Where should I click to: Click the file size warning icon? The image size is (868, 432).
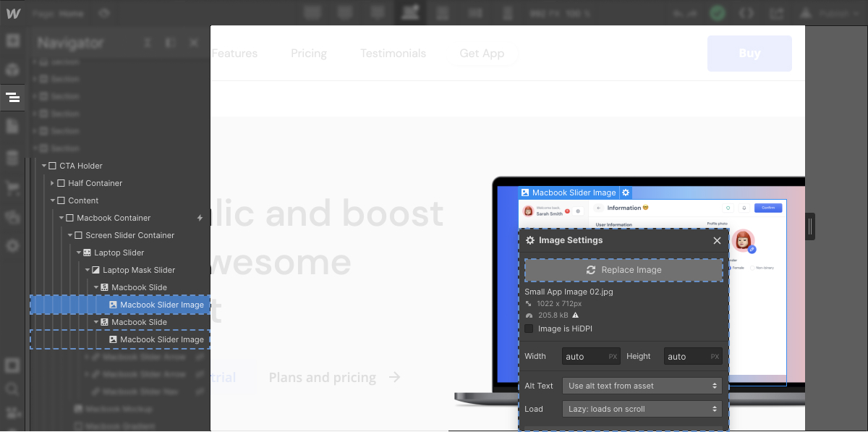click(x=576, y=315)
